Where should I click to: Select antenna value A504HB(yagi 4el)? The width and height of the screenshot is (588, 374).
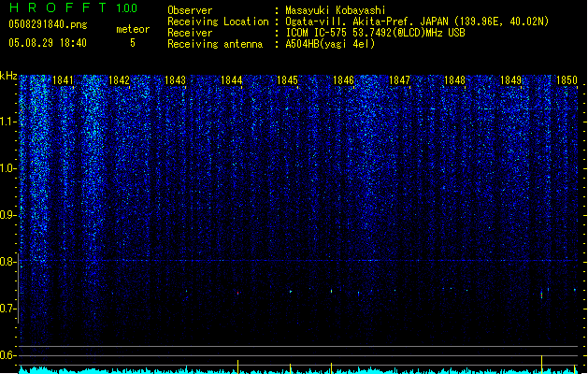click(330, 44)
